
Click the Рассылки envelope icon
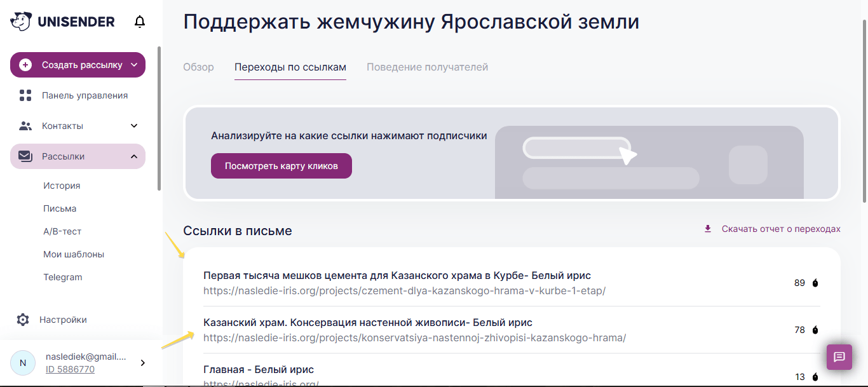click(x=25, y=156)
